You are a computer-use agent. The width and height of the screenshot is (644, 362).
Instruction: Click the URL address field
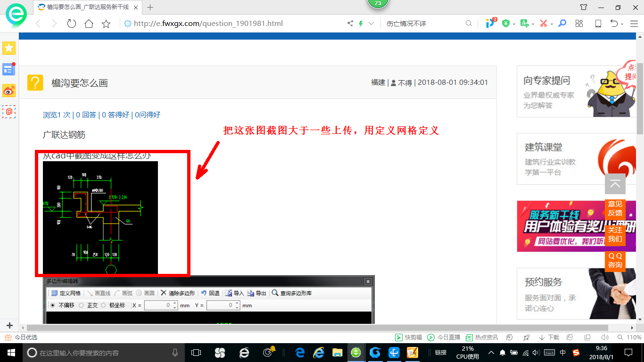coord(233,23)
